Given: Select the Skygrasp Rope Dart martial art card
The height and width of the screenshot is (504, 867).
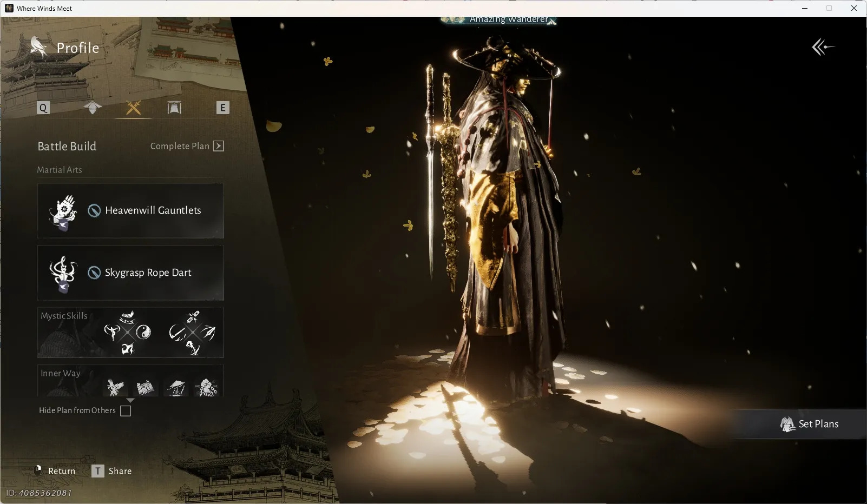Looking at the screenshot, I should click(130, 273).
